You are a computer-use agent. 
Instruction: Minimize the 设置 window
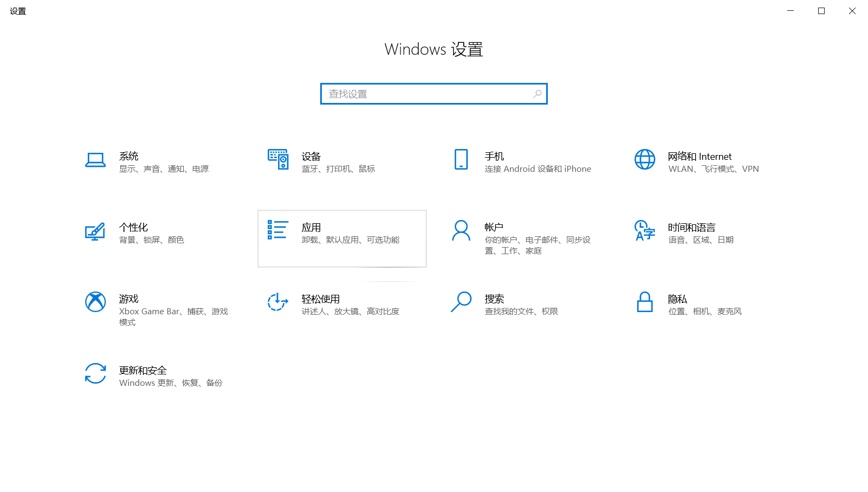[791, 11]
